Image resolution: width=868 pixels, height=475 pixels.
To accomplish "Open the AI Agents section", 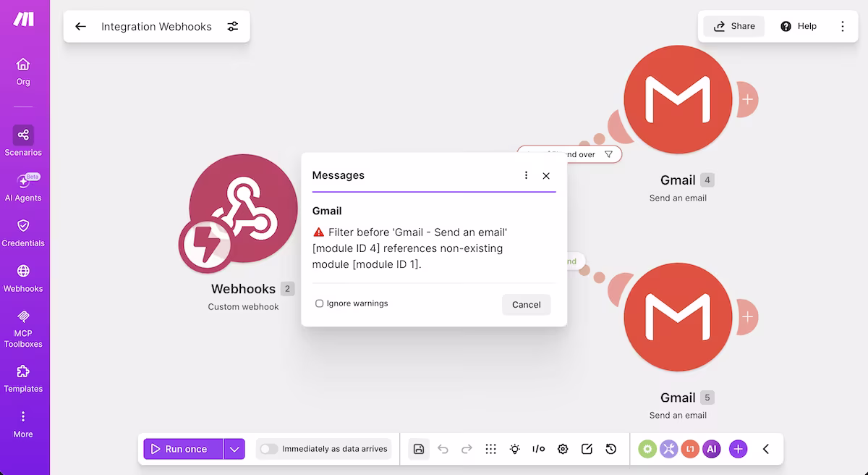I will 23,187.
